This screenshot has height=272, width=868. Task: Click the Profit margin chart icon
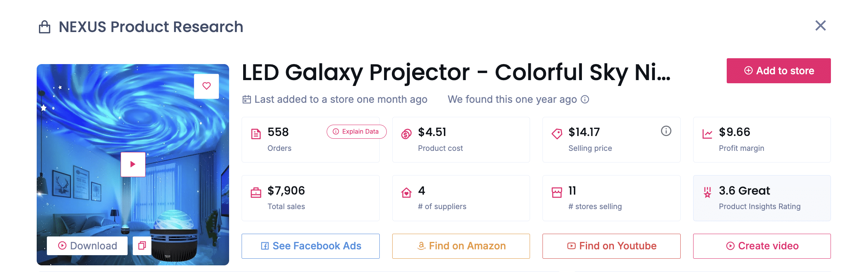point(707,133)
